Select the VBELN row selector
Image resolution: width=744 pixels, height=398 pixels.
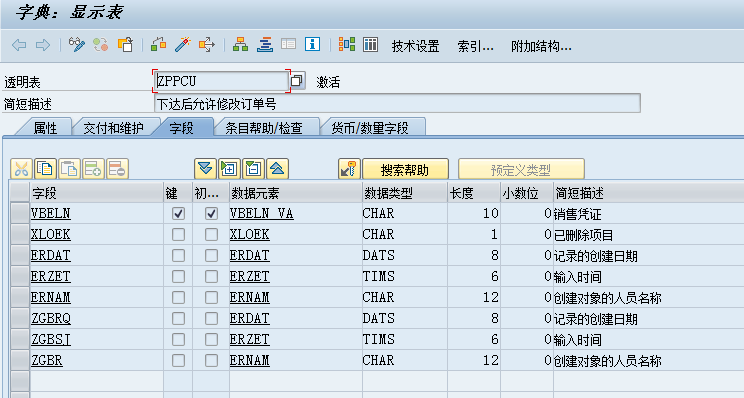[x=20, y=213]
